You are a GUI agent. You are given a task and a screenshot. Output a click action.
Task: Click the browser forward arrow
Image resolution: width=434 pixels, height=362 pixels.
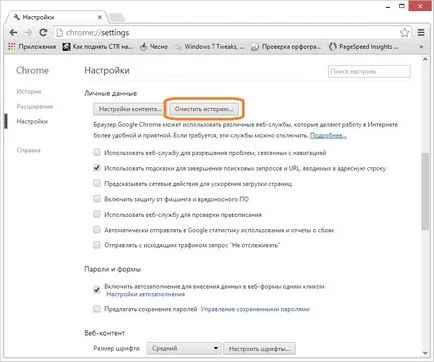28,33
